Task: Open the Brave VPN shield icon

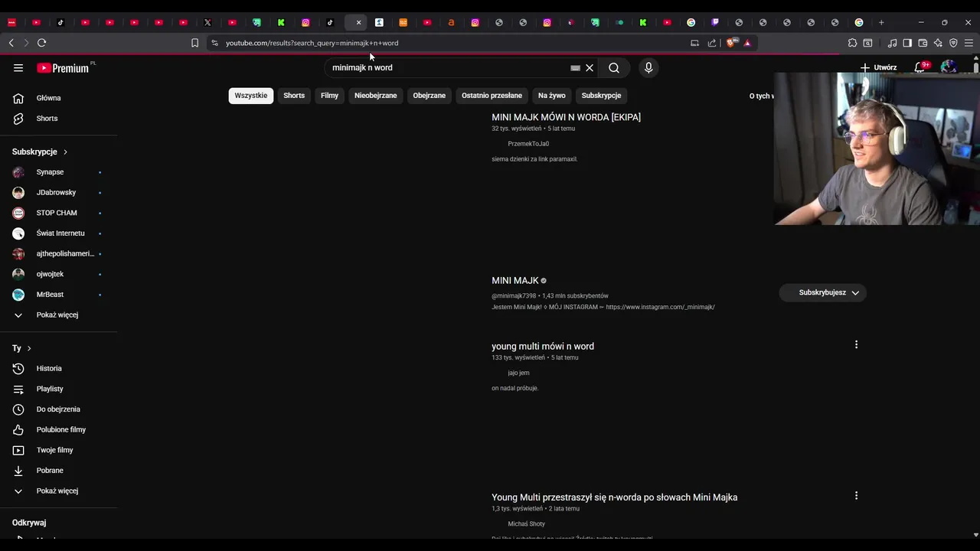Action: pyautogui.click(x=953, y=43)
